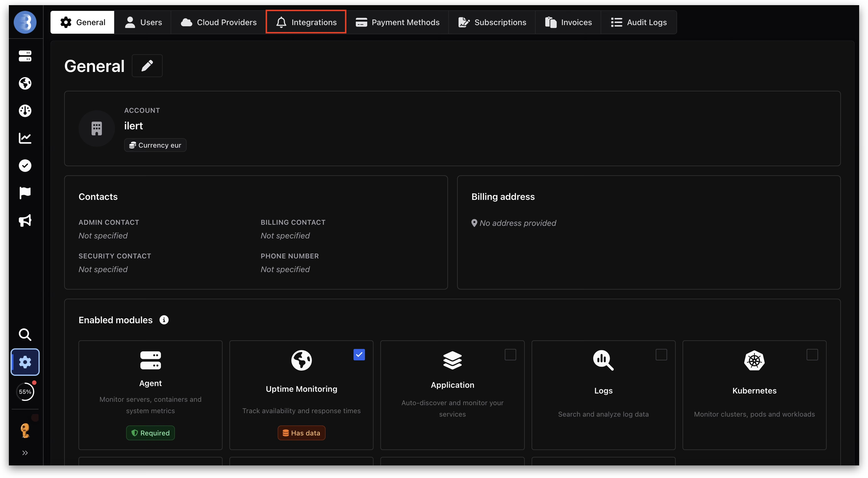
Task: Open the servers icon in sidebar
Action: tap(25, 56)
